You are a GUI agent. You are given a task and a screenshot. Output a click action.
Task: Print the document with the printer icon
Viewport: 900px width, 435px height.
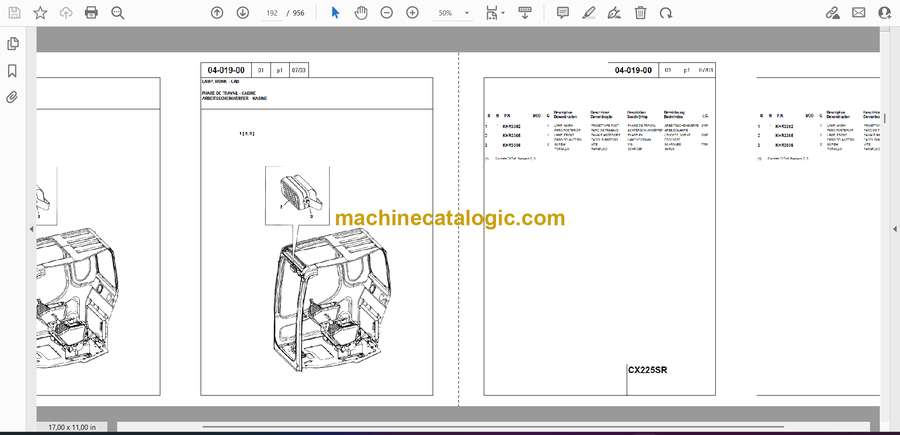pos(91,13)
